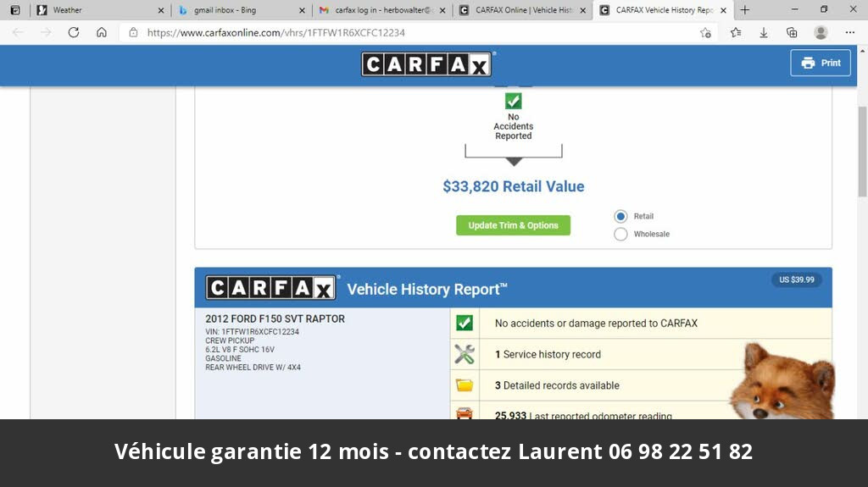Open the Collections panel
This screenshot has width=868, height=487.
click(x=793, y=33)
